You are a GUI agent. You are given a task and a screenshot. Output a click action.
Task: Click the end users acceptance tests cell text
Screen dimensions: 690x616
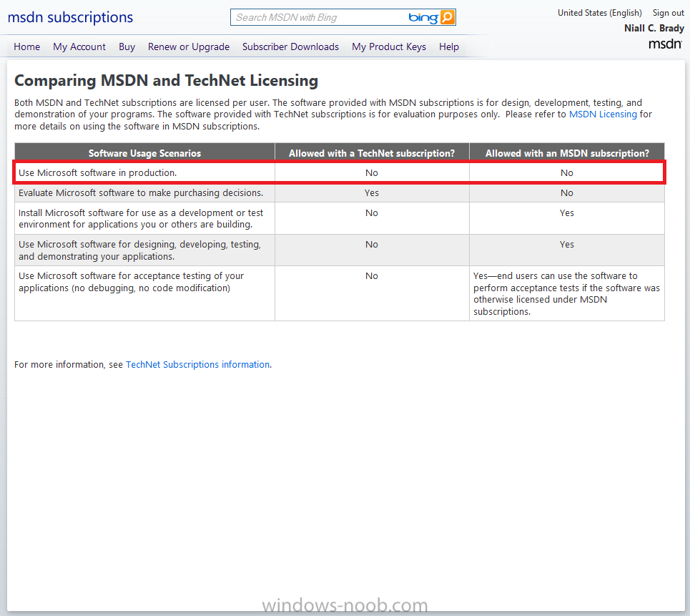point(567,293)
